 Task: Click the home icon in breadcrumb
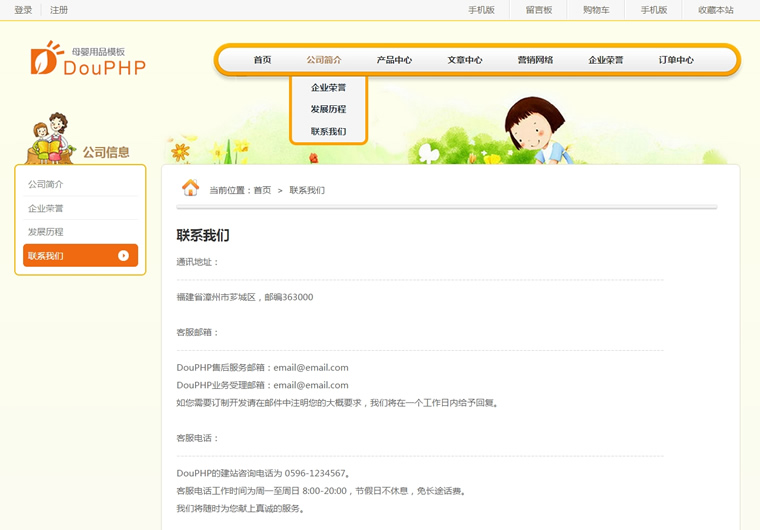coord(190,188)
